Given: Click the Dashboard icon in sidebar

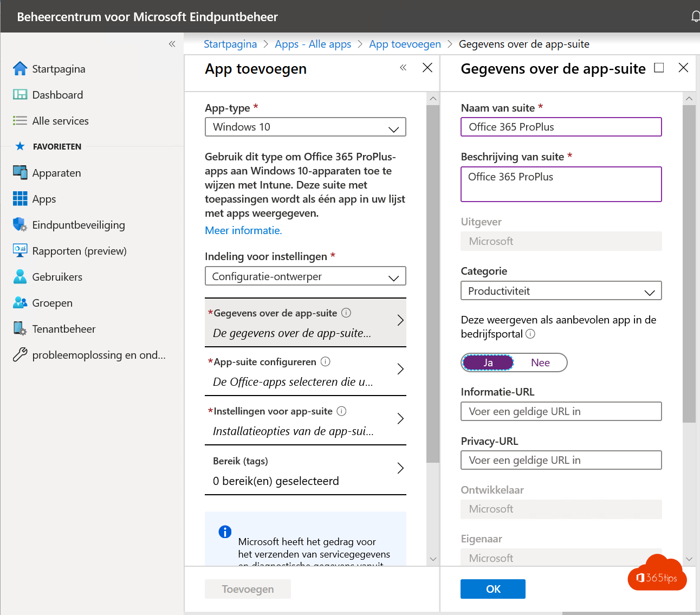Looking at the screenshot, I should click(20, 95).
